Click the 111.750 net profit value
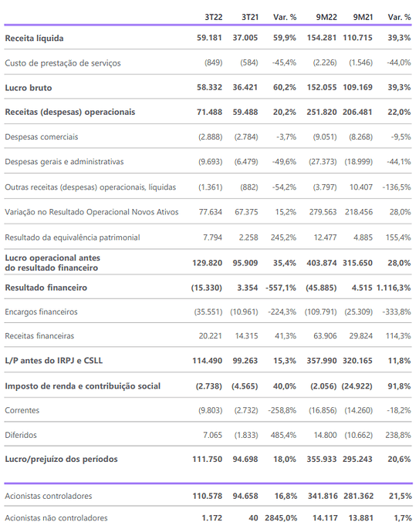Screen dimensions: 419x532 [x=207, y=459]
